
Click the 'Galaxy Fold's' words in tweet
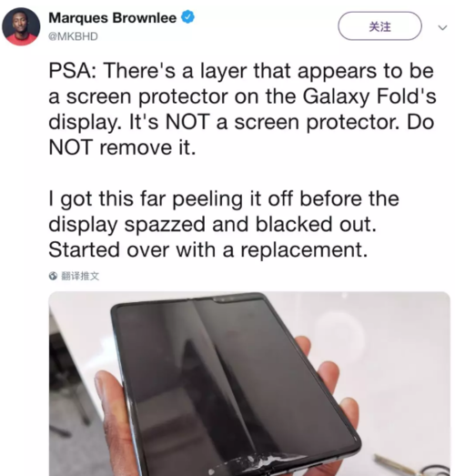(x=369, y=96)
